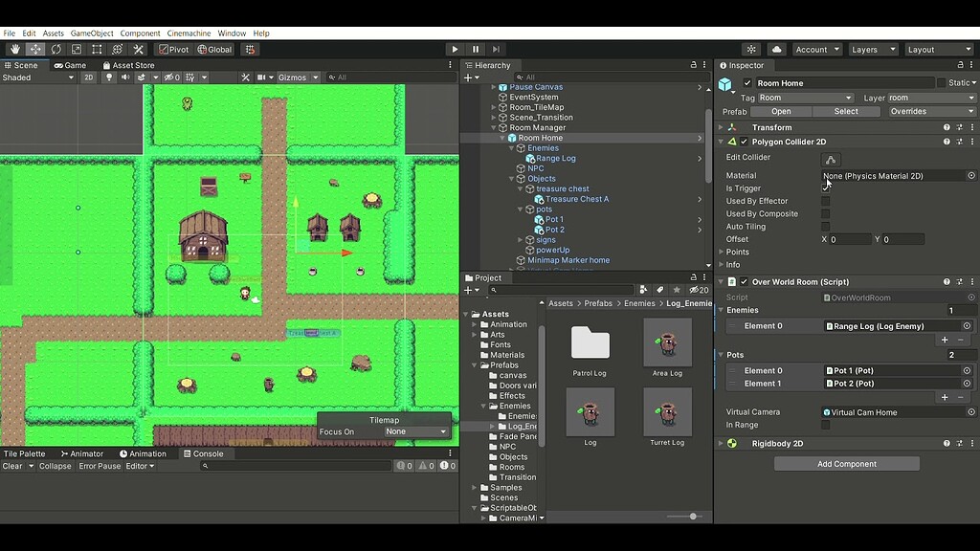
Task: Click the Add Component button
Action: click(x=846, y=463)
